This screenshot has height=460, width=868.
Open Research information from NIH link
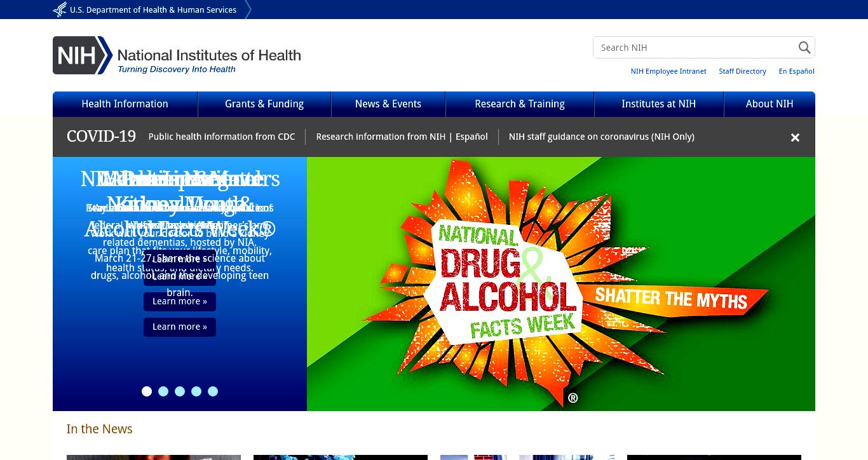click(381, 137)
